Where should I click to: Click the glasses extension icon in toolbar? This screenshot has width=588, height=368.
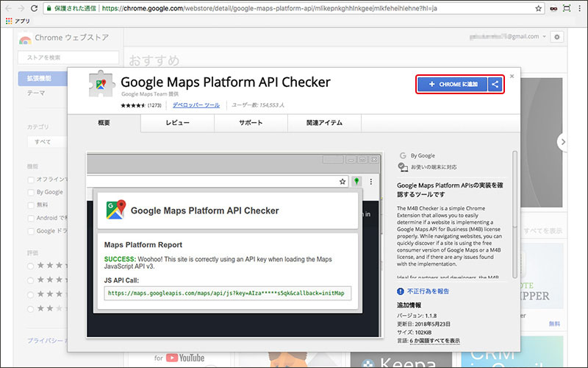coord(553,8)
